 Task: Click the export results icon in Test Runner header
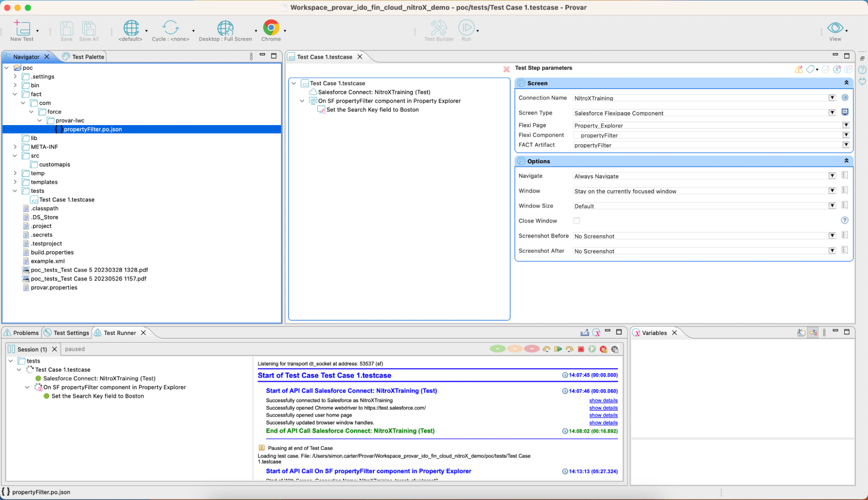tap(585, 333)
